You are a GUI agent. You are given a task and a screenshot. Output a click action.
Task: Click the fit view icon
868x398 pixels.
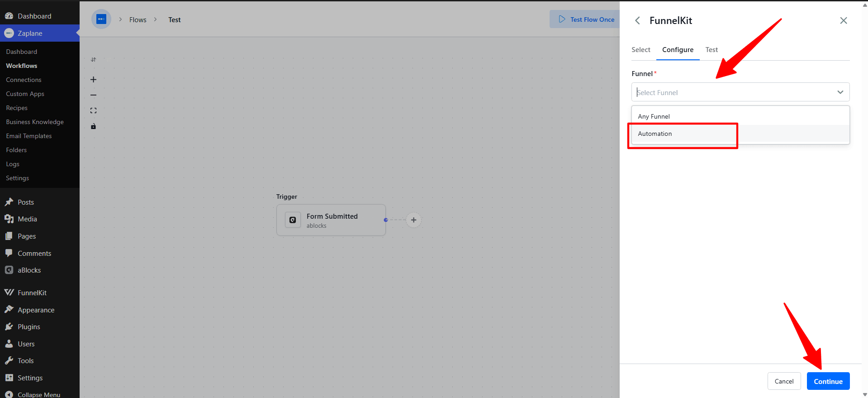(93, 110)
